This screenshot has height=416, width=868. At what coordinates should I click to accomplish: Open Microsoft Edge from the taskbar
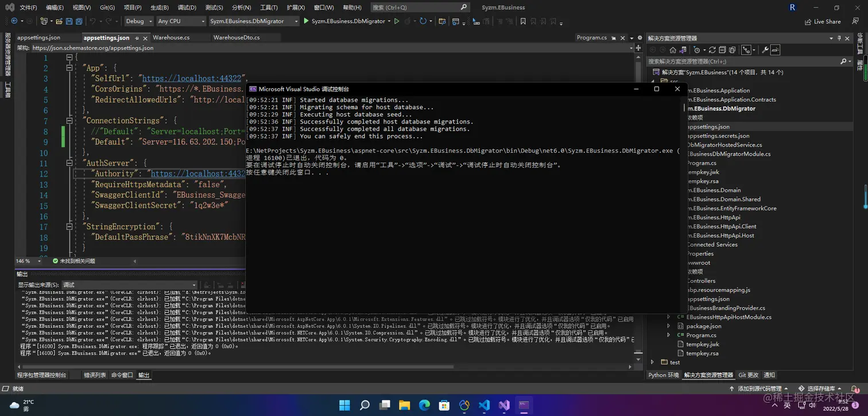(424, 405)
